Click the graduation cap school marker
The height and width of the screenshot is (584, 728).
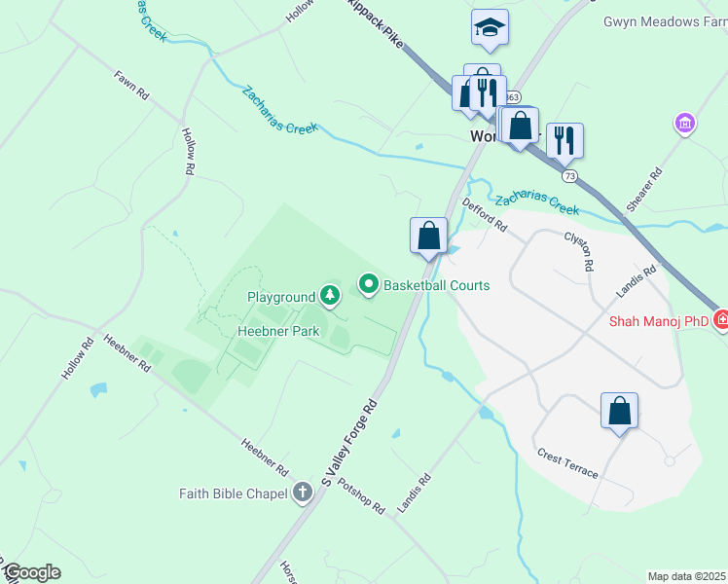click(490, 28)
